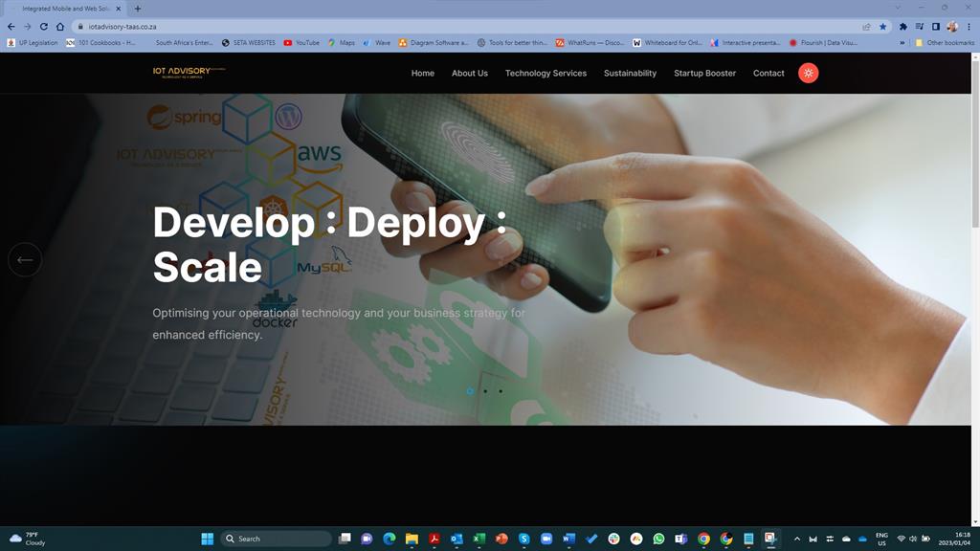980x551 pixels.
Task: Expand the hidden bookmarks overflow chevron
Action: 902,43
